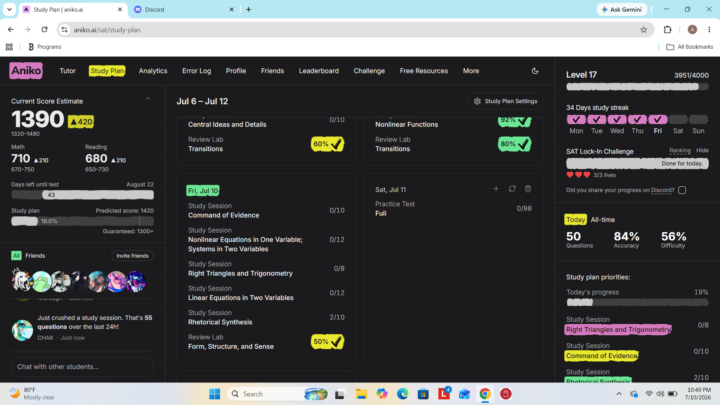Click the refresh icon for Sat, Jul 11

(512, 189)
